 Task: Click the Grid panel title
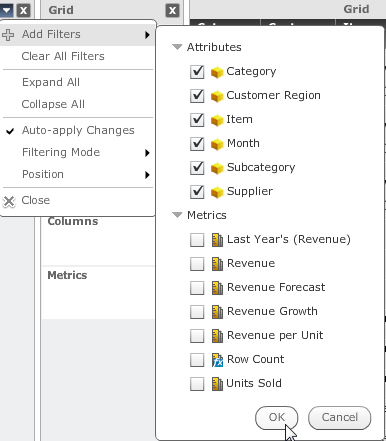coord(61,10)
